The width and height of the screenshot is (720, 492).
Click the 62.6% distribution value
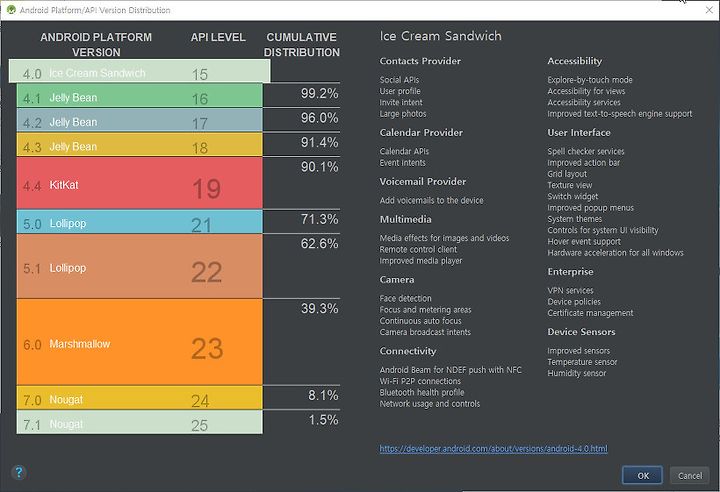click(x=320, y=243)
